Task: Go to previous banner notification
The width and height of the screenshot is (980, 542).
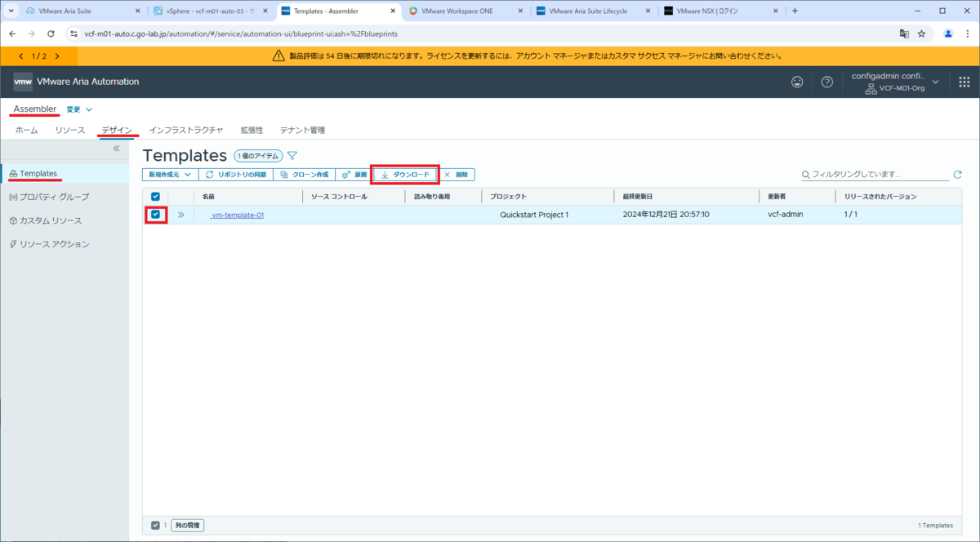Action: [20, 56]
